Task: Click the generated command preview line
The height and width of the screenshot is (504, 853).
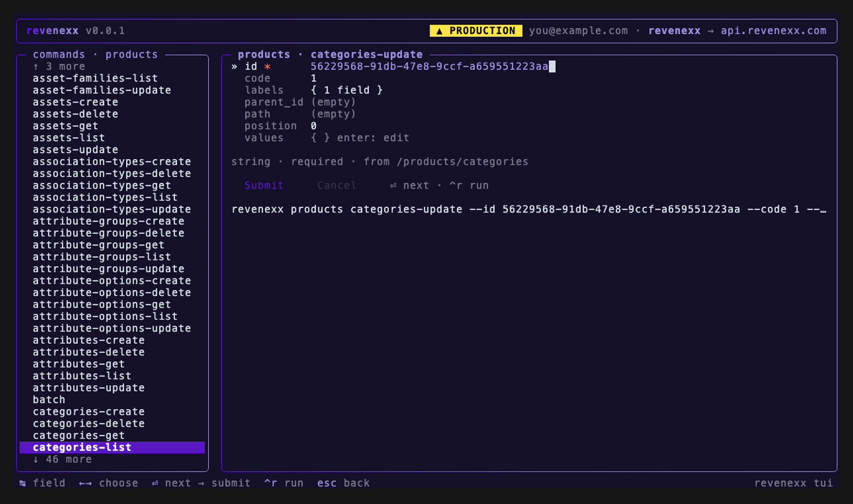Action: coord(529,209)
